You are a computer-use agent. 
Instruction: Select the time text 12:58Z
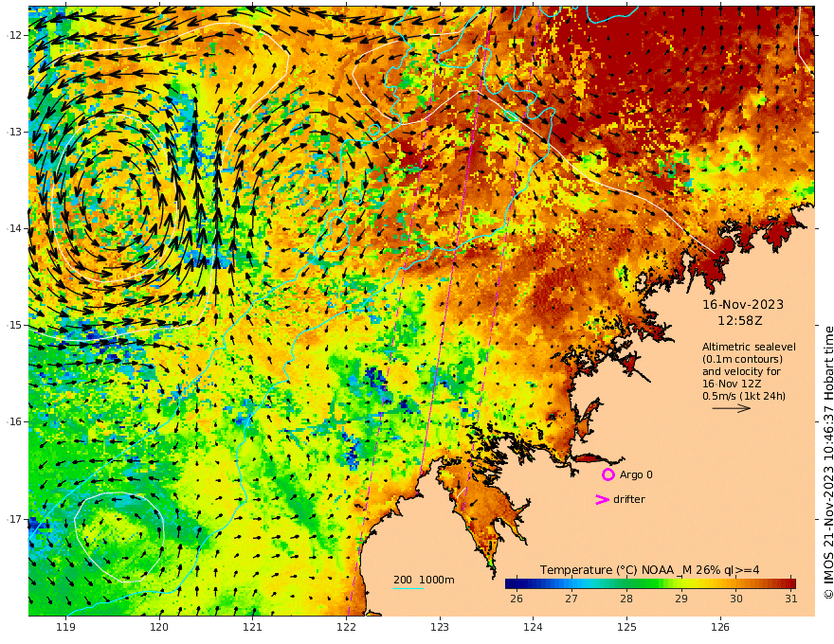740,321
